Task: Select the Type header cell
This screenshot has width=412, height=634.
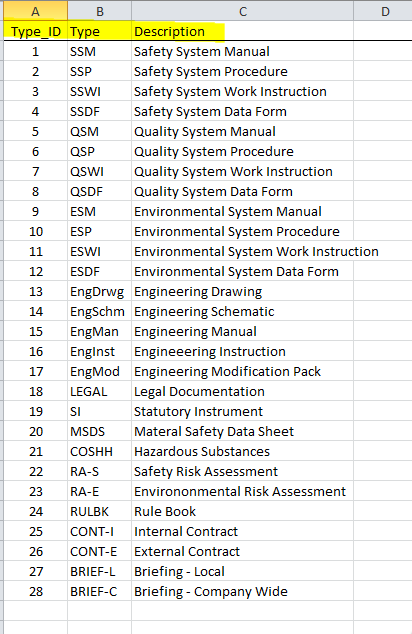Action: (99, 31)
